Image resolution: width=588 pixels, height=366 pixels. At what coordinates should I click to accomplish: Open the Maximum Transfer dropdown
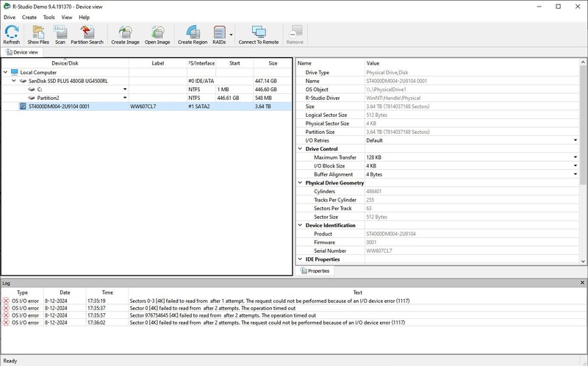point(576,157)
